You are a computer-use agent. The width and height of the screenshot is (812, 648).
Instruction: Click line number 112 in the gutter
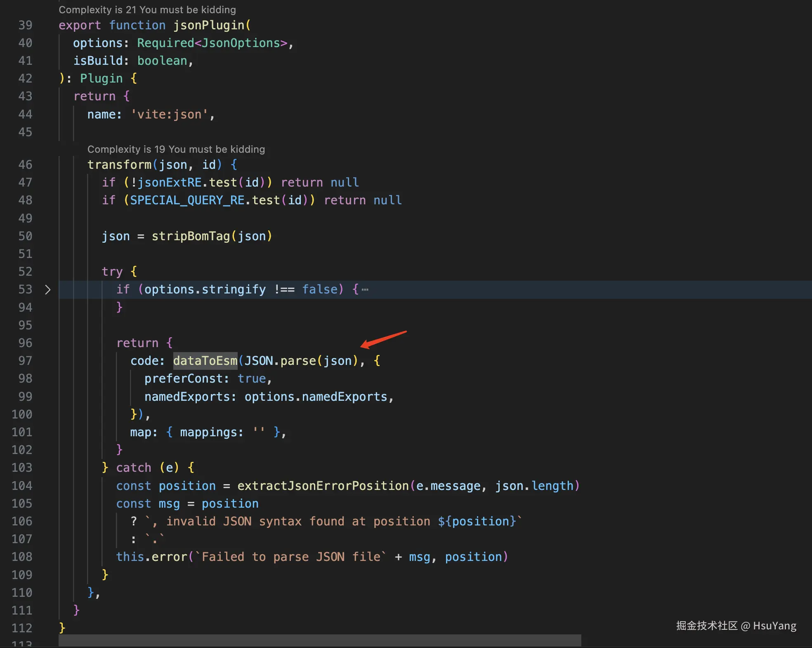21,628
